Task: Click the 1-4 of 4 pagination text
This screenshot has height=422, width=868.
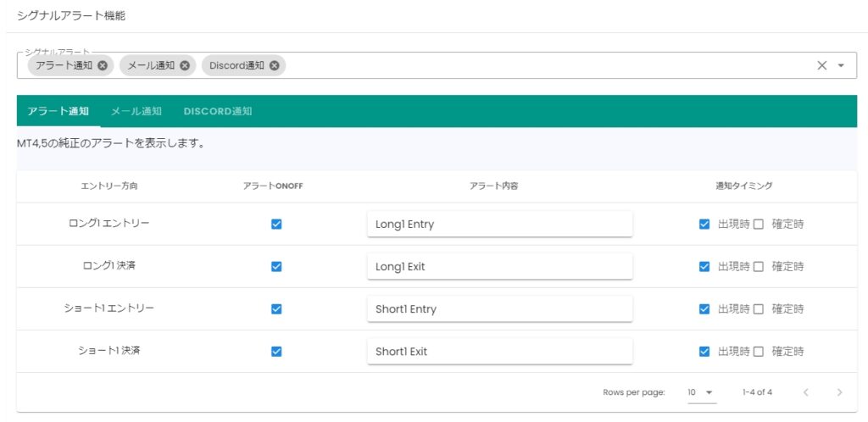Action: point(757,392)
